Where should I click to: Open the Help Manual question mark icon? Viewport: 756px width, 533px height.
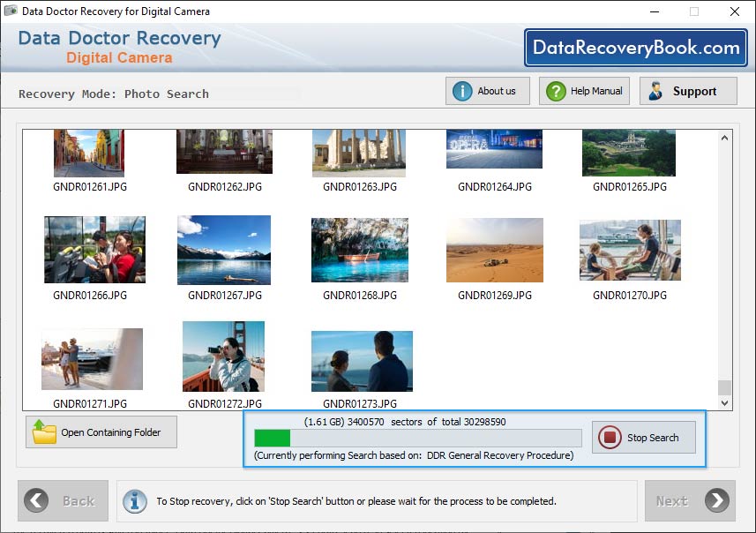[556, 90]
